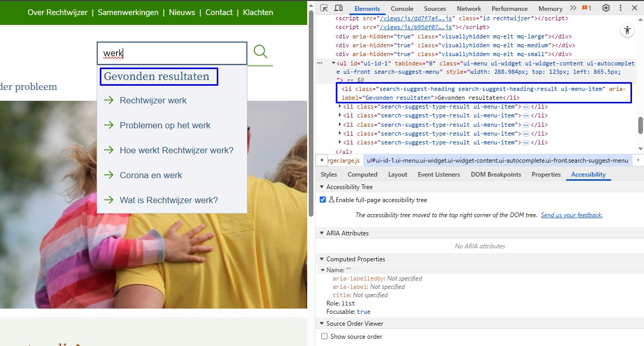Open the Samenwerkingen nav link

(128, 12)
